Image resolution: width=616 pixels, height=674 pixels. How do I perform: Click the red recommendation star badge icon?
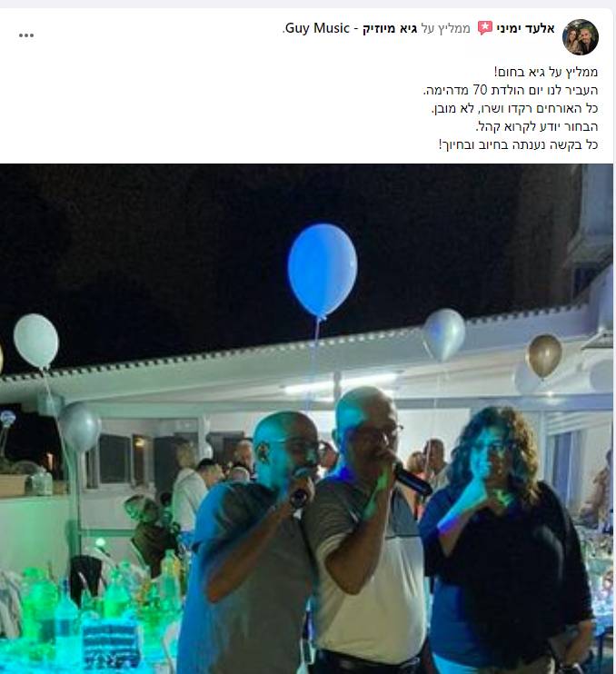click(485, 28)
